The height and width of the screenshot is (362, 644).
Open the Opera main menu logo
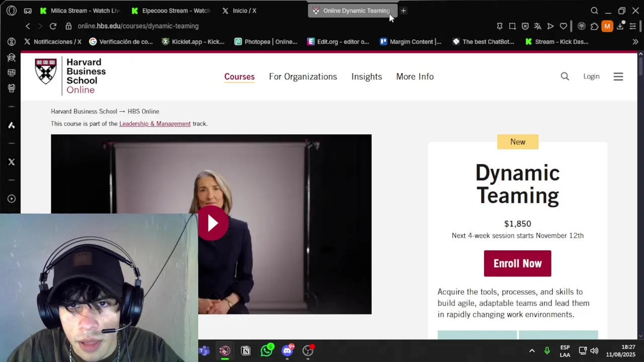pyautogui.click(x=12, y=11)
